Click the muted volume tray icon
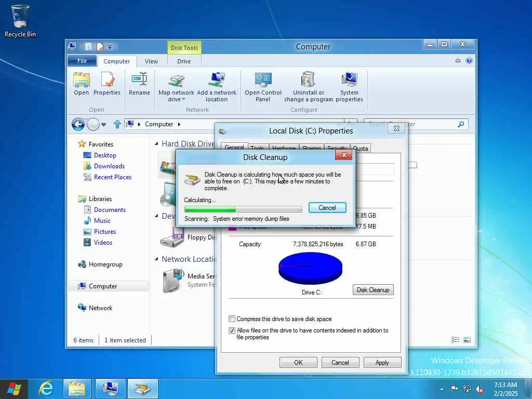 pyautogui.click(x=480, y=389)
